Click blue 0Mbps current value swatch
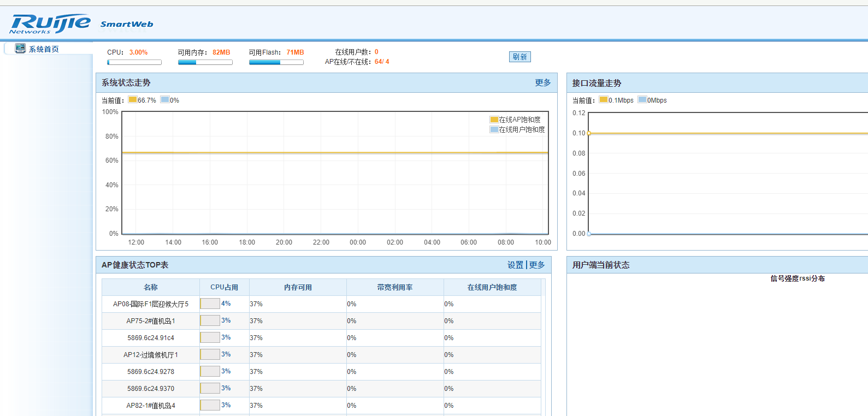 pyautogui.click(x=642, y=100)
